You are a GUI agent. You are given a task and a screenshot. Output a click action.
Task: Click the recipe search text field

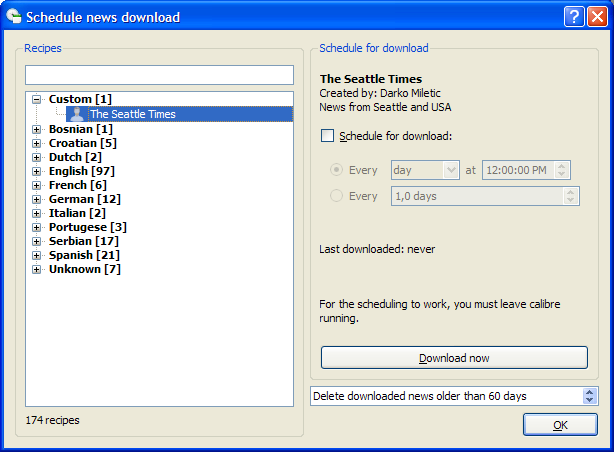pyautogui.click(x=159, y=75)
